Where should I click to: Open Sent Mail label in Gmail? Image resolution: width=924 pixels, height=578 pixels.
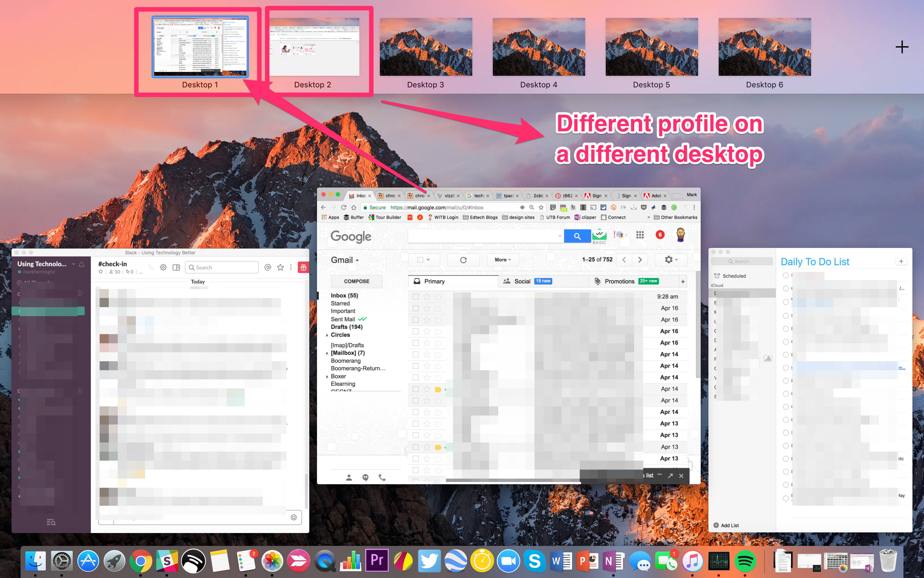coord(343,319)
